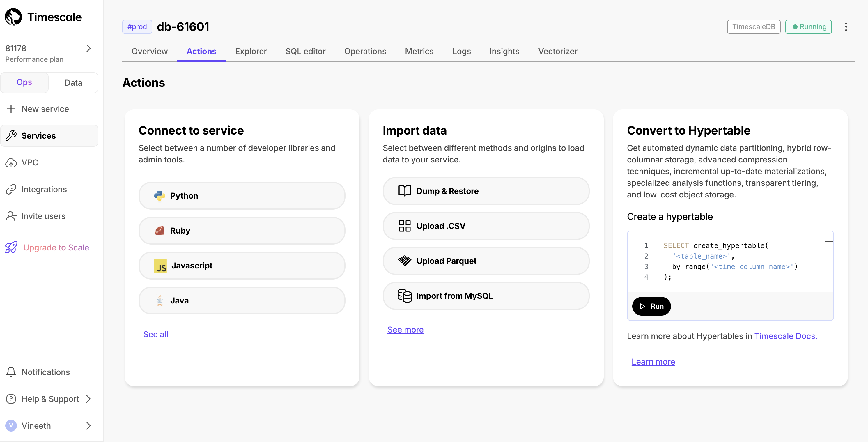Click the Dump & Restore book icon

(404, 191)
